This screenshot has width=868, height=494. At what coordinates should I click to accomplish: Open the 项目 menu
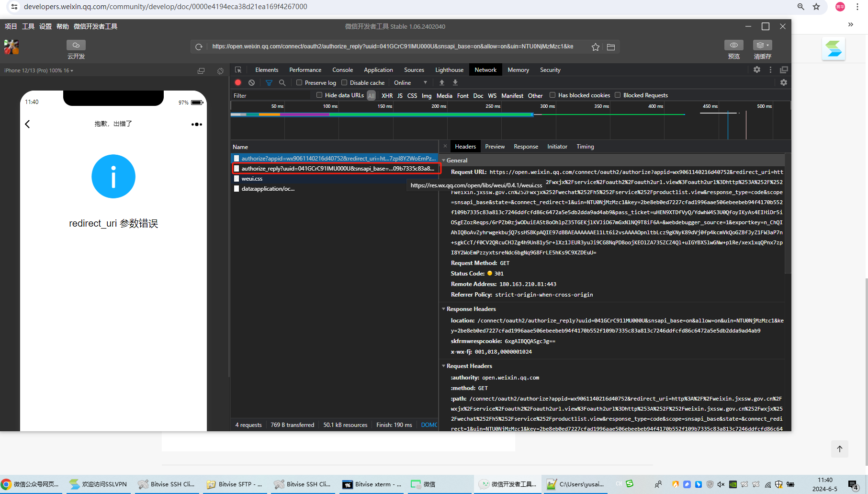(x=11, y=26)
